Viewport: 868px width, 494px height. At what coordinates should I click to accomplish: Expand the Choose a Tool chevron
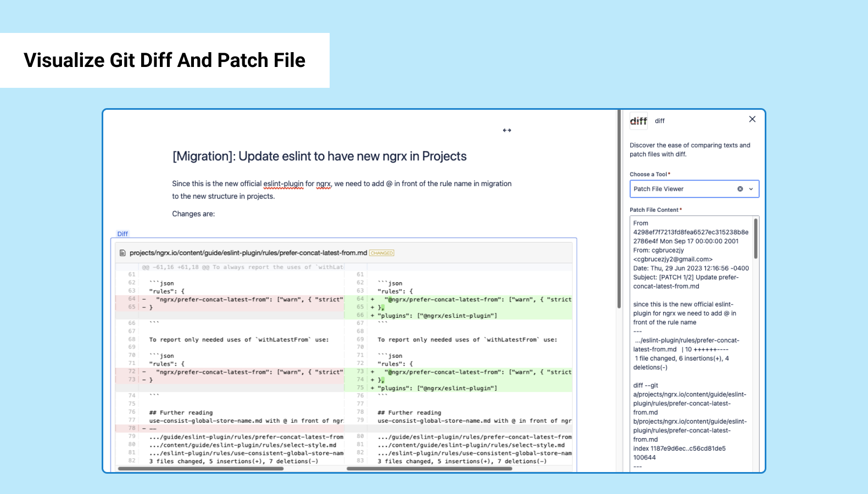click(x=751, y=189)
